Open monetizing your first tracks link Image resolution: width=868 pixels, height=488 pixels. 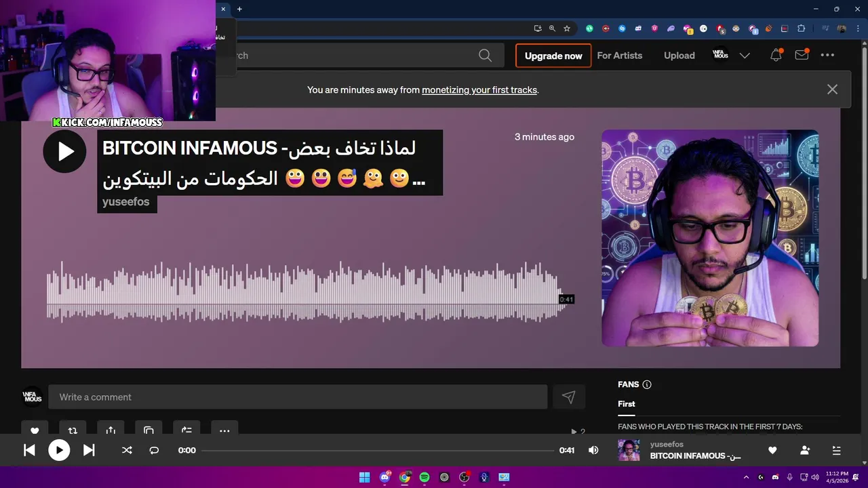point(479,89)
